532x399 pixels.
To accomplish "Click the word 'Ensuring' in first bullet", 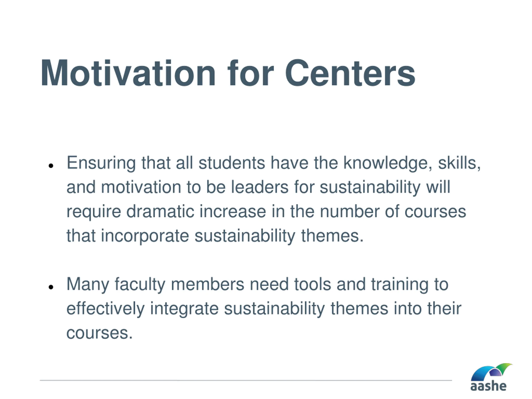I will pyautogui.click(x=101, y=163).
